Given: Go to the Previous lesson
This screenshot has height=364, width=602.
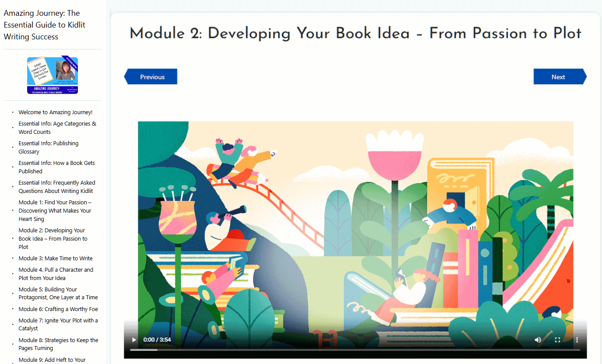Looking at the screenshot, I should tap(151, 77).
